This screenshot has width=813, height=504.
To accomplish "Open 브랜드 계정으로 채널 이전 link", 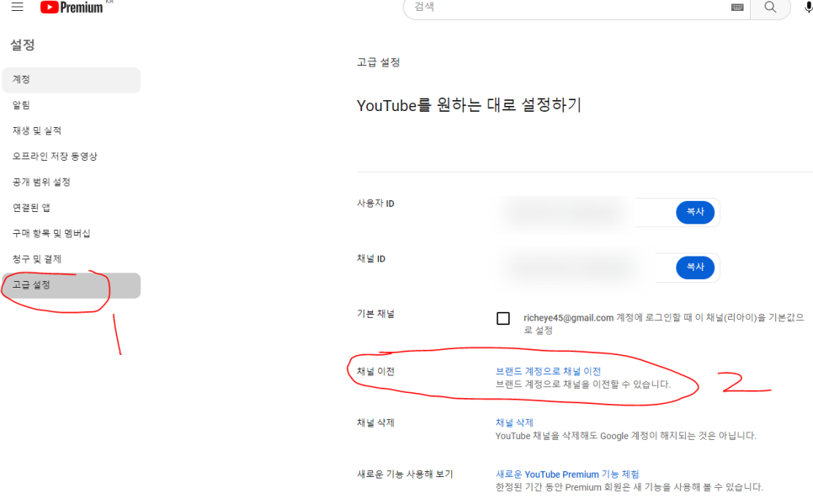I will pyautogui.click(x=548, y=371).
